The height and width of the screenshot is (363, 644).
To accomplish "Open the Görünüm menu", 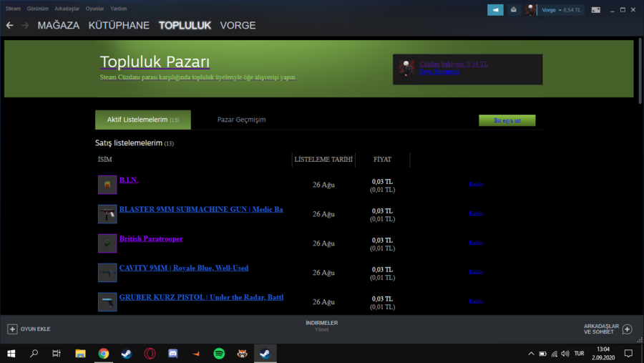I will click(x=37, y=9).
